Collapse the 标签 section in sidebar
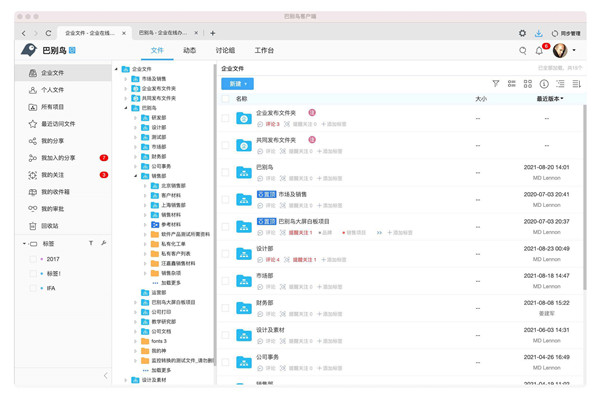This screenshot has width=600, height=404. 24,243
